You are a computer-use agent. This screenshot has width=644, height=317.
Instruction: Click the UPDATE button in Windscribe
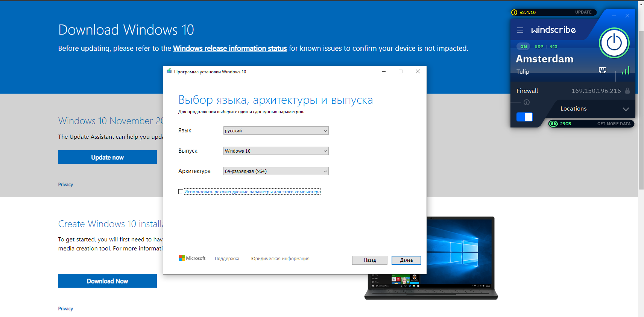pyautogui.click(x=583, y=12)
